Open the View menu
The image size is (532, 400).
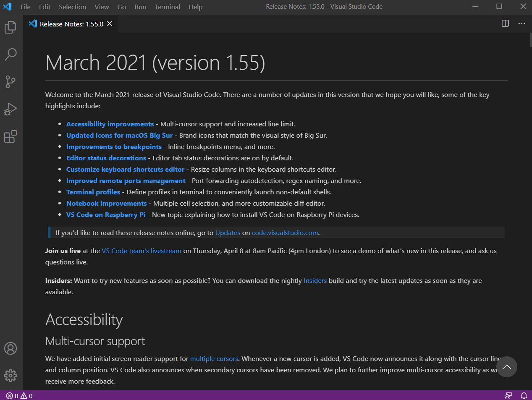(x=102, y=7)
